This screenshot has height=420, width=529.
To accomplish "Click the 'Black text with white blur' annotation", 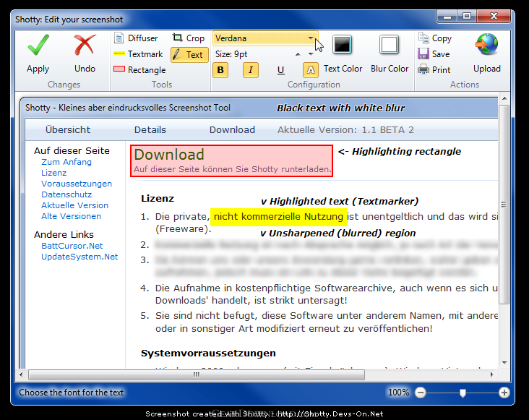I will [340, 108].
